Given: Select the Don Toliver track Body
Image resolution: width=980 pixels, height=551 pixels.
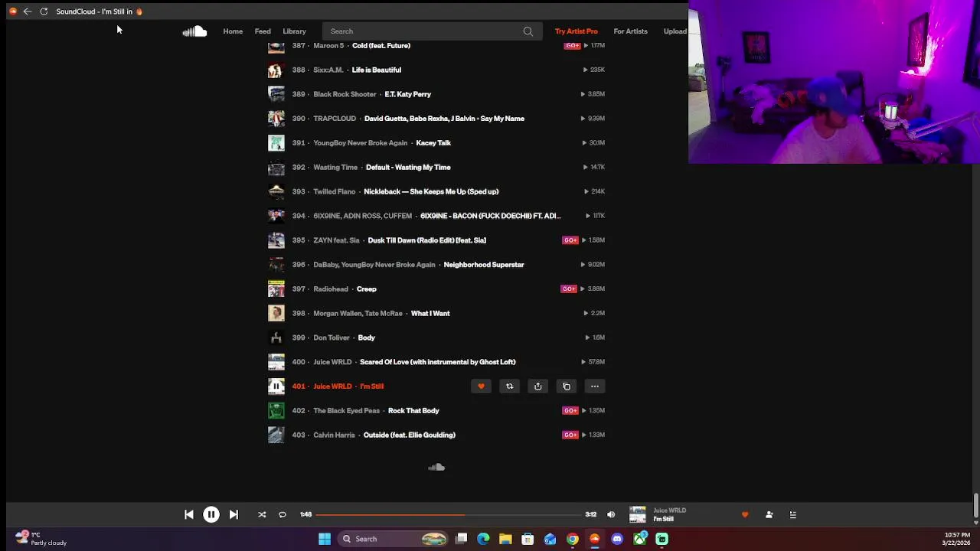Looking at the screenshot, I should click(366, 337).
